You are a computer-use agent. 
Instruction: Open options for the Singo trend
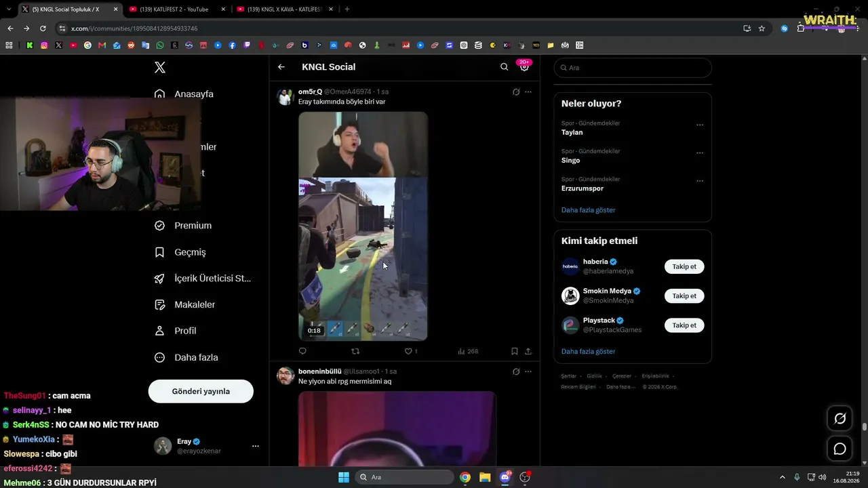[700, 152]
